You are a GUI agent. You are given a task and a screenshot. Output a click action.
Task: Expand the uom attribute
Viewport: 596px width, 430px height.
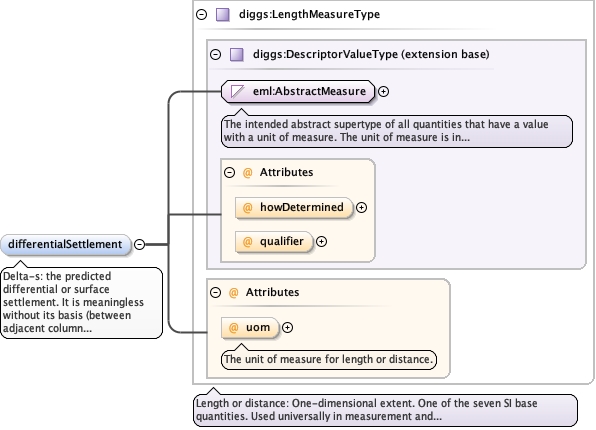pyautogui.click(x=287, y=328)
